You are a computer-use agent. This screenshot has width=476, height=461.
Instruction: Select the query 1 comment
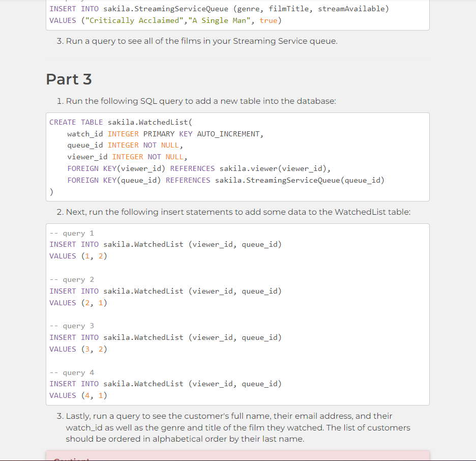(x=72, y=233)
